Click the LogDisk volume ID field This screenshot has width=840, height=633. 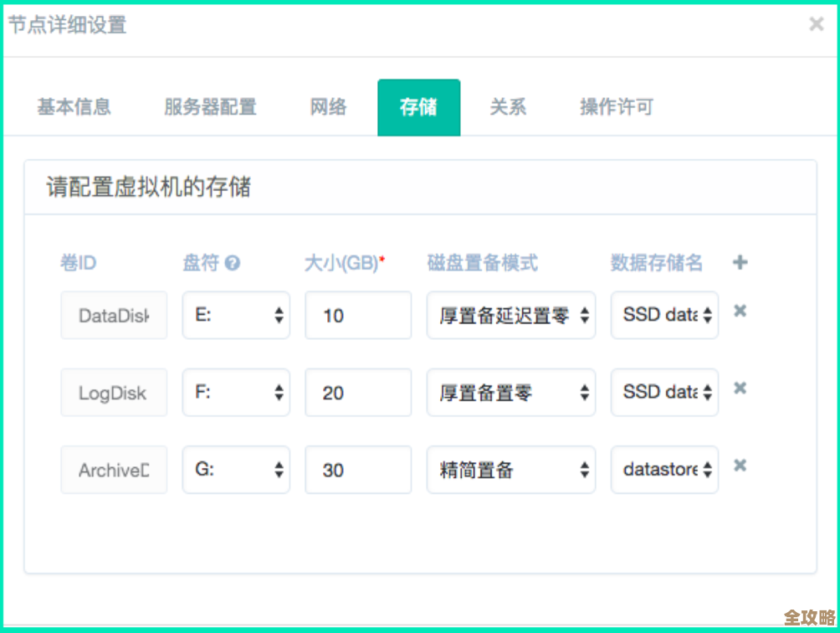(x=114, y=392)
